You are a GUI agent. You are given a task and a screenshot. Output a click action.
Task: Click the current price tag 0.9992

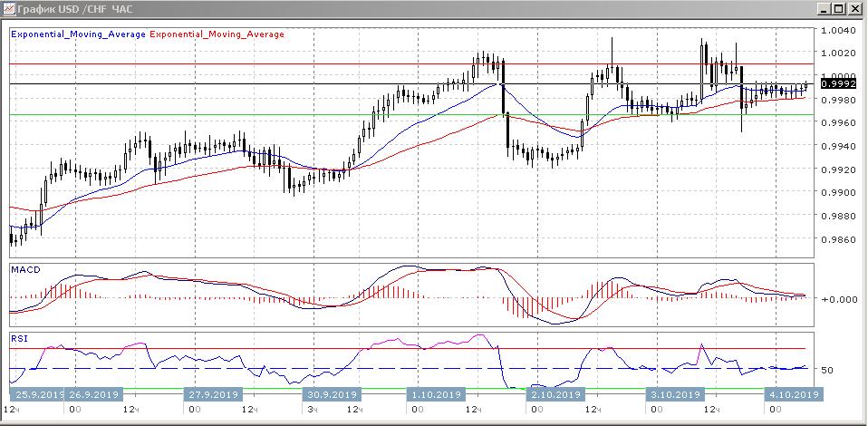pos(838,83)
